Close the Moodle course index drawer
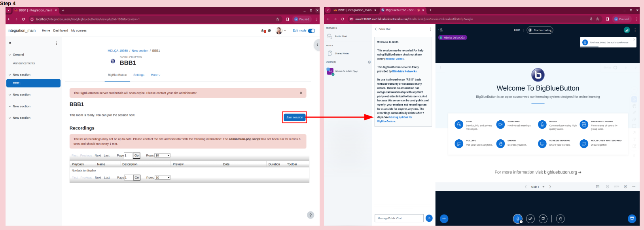 point(10,43)
